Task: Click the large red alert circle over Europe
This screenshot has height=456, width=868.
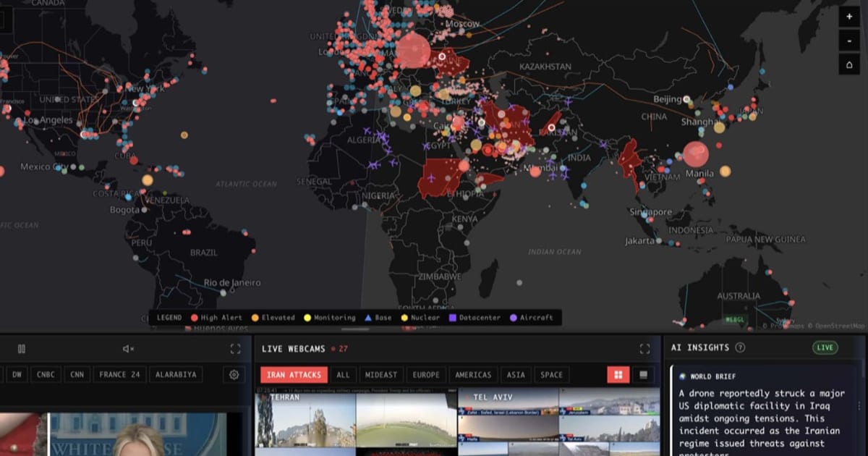Action: pos(413,50)
